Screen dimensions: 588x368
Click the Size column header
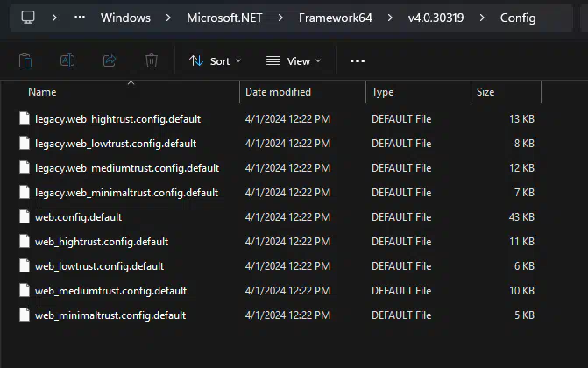click(x=485, y=92)
